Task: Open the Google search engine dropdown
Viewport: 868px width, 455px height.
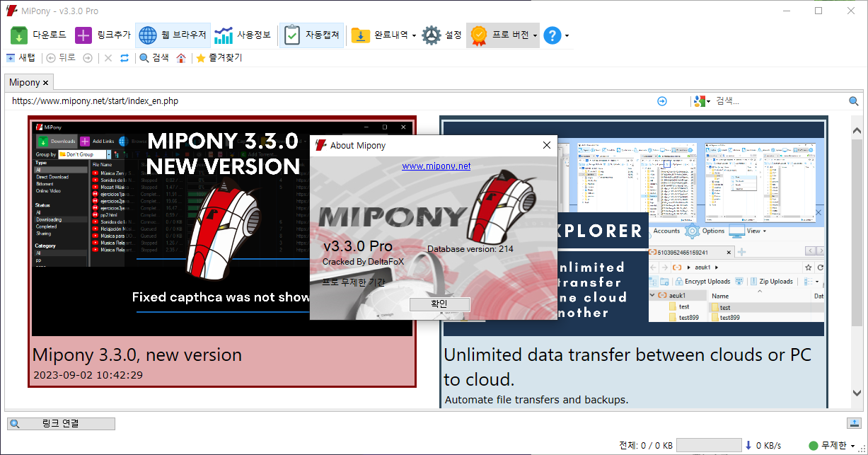Action: (702, 101)
